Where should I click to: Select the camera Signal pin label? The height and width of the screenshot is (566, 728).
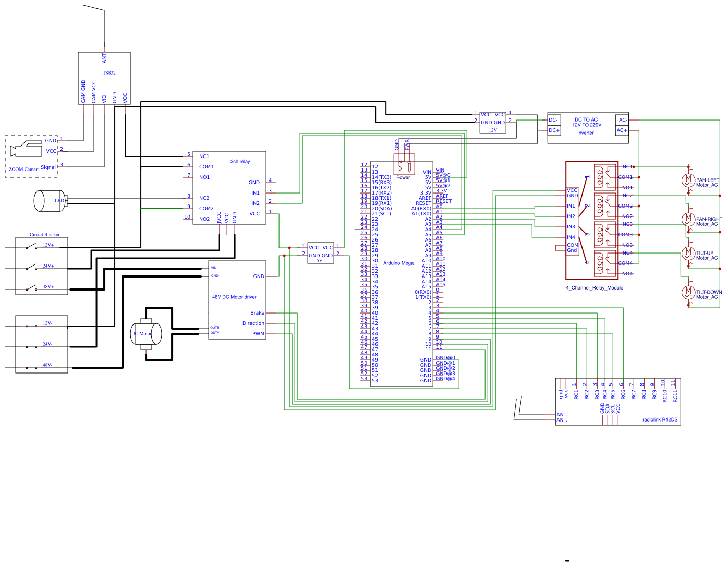click(x=48, y=167)
